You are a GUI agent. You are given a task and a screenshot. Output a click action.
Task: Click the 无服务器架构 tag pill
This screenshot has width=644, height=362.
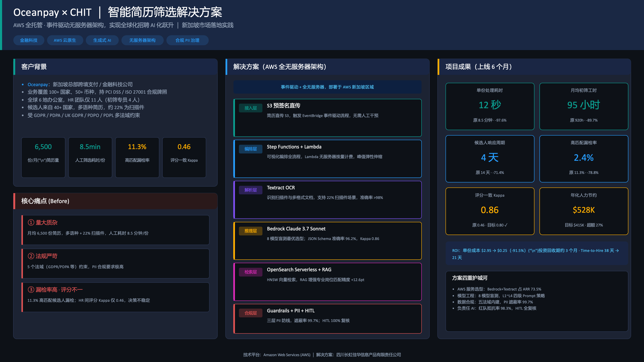[142, 40]
